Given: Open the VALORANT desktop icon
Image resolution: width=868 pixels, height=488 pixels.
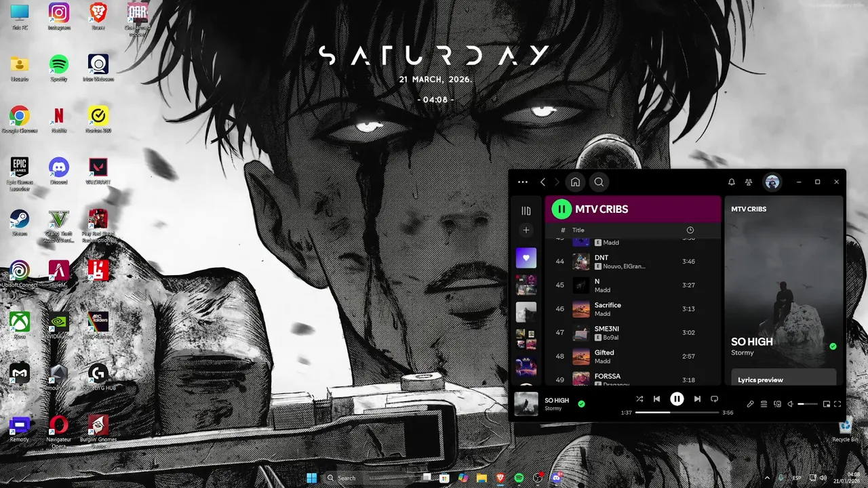Looking at the screenshot, I should click(98, 171).
